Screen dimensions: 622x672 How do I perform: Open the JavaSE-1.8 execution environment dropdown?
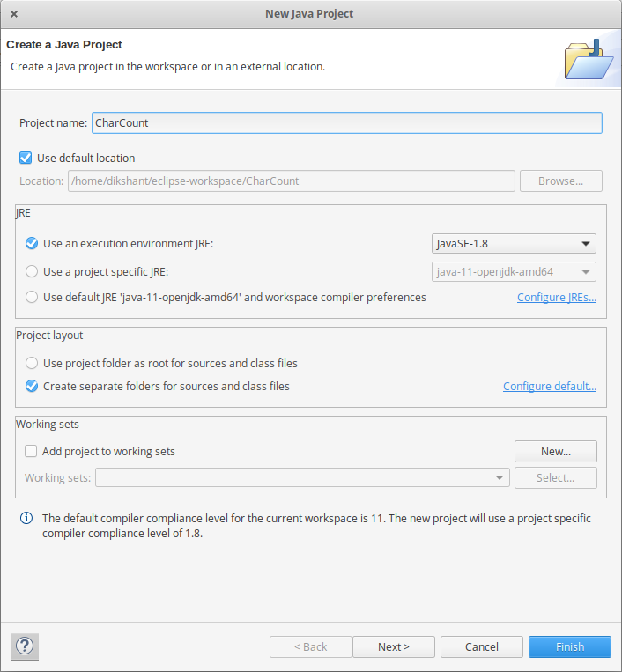(x=514, y=243)
